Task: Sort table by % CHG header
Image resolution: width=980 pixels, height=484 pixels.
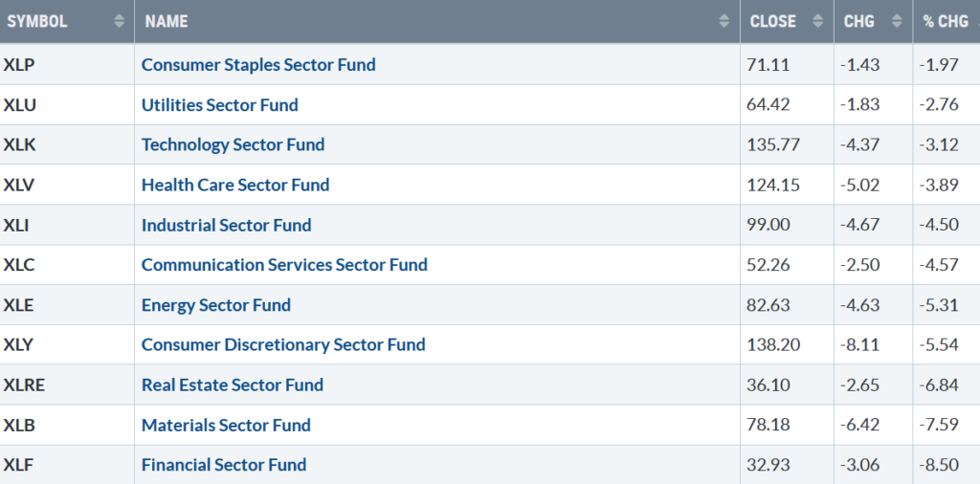Action: 946,21
